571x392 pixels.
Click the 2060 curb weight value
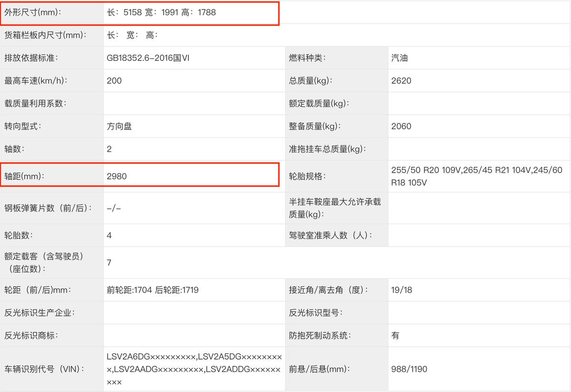coord(401,127)
